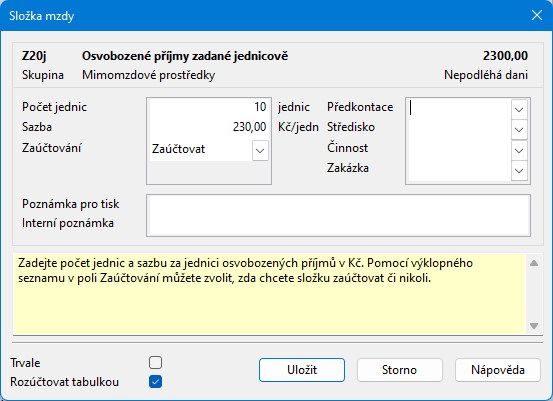Expand the Zakázka dropdown list
This screenshot has height=401, width=553.
(x=519, y=171)
